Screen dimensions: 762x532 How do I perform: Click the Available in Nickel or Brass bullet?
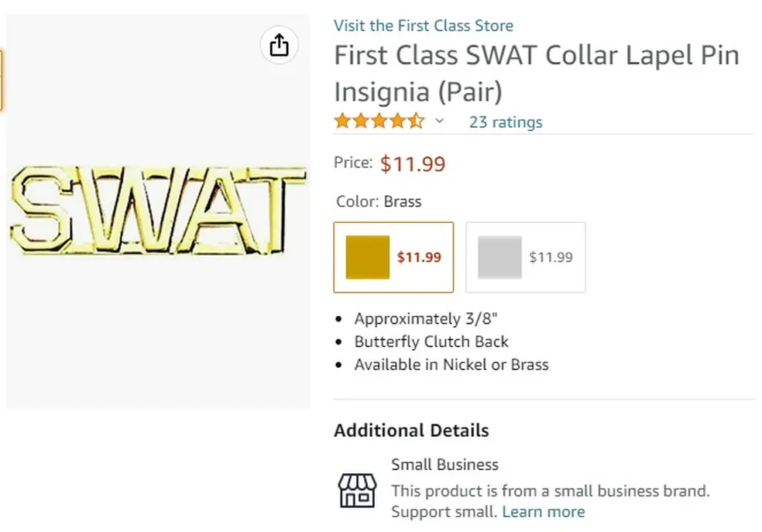click(451, 365)
